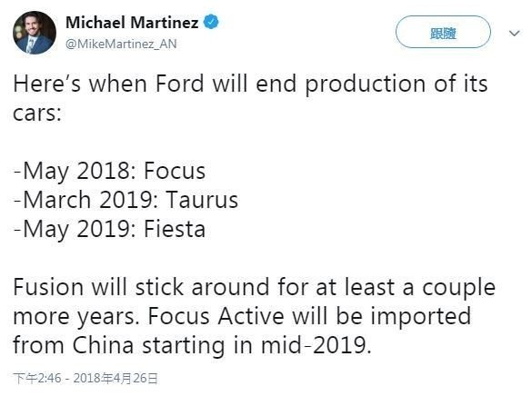This screenshot has height=396, width=532.
Task: Click the word 'Taurus' in the list
Action: pyautogui.click(x=202, y=200)
